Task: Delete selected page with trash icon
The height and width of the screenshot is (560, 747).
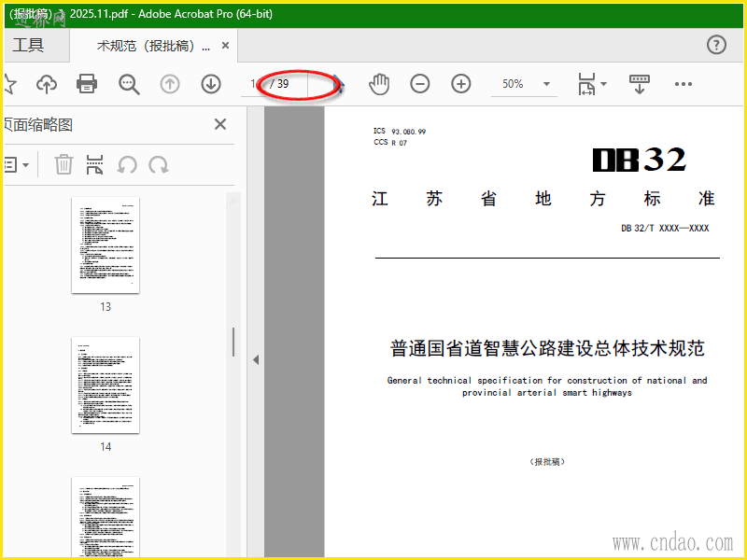Action: [x=63, y=165]
